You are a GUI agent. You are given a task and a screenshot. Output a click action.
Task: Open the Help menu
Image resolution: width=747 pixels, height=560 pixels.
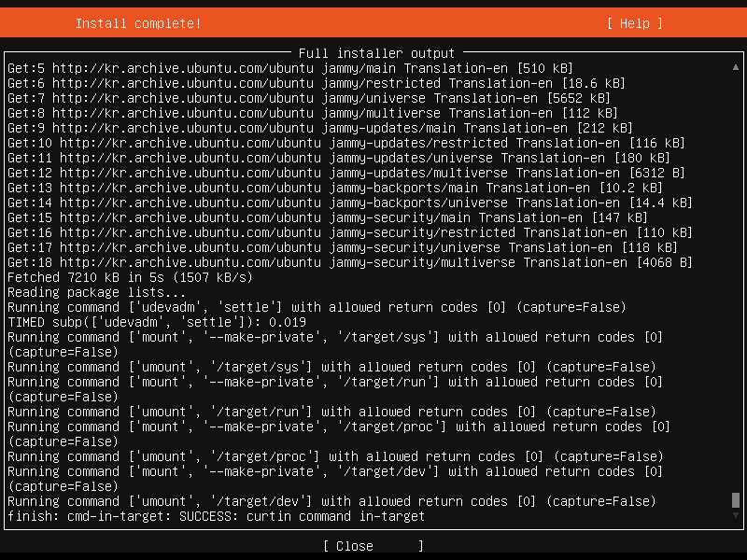(635, 23)
